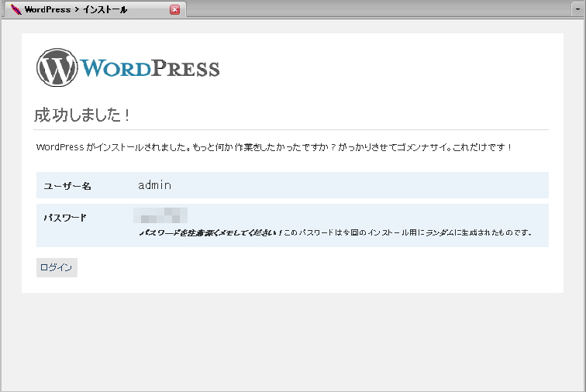Click the WordPress installed message paragraph

click(274, 147)
